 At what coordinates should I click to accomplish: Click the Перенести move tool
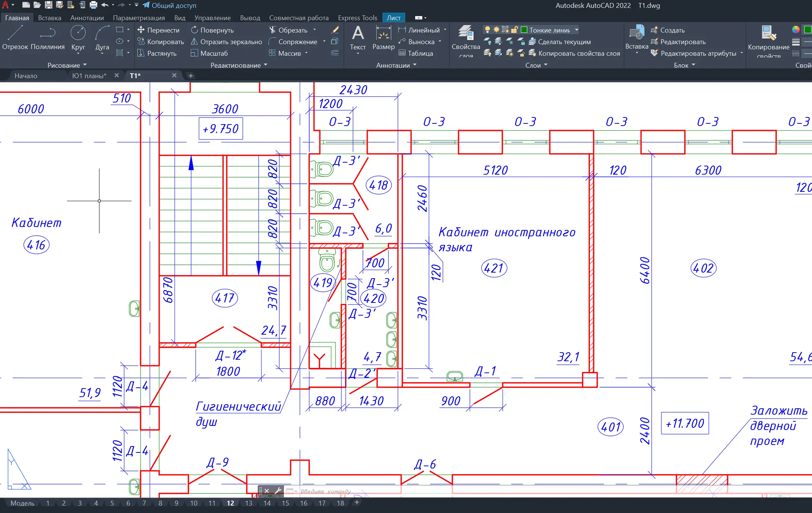point(158,30)
